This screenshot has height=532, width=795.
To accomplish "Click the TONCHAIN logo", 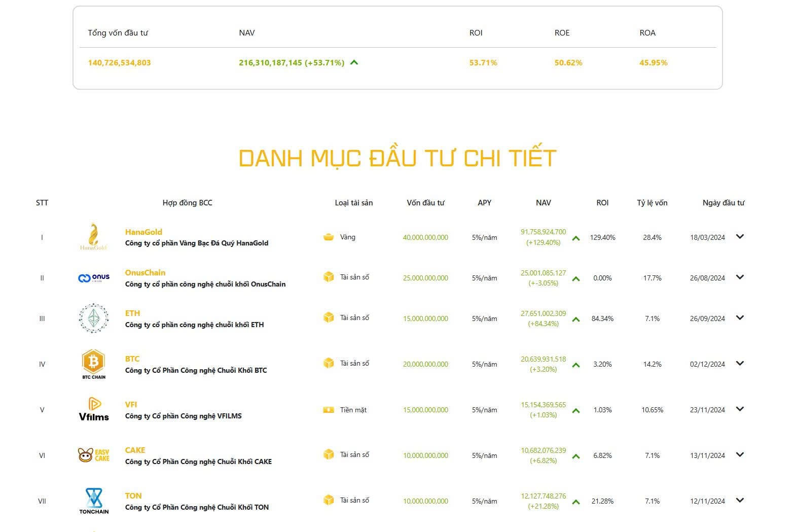I will 94,501.
